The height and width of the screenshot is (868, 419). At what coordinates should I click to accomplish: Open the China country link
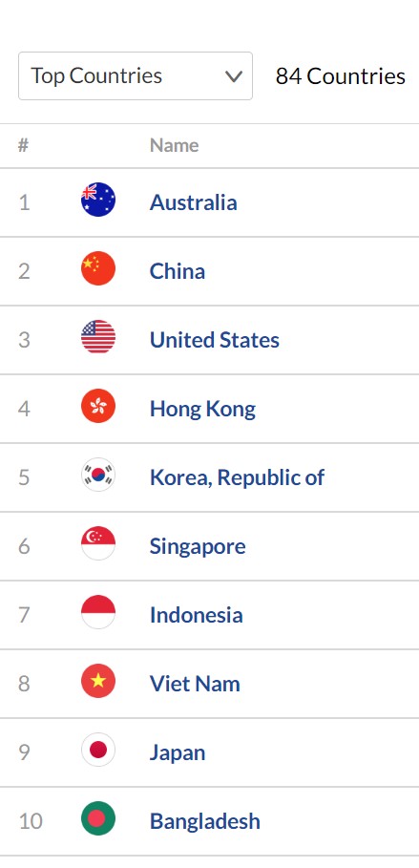[178, 271]
